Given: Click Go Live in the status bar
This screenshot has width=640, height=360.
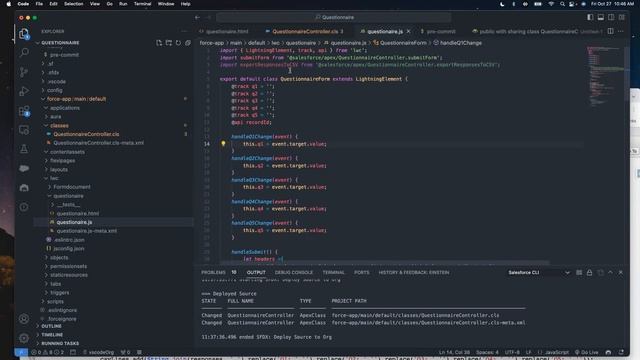Looking at the screenshot, I should [587, 352].
